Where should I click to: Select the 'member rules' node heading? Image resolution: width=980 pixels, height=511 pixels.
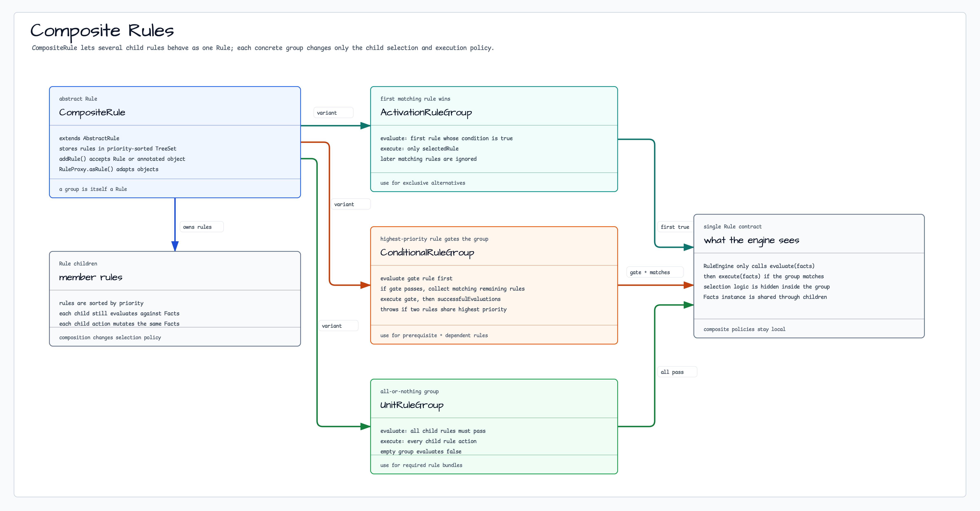91,277
